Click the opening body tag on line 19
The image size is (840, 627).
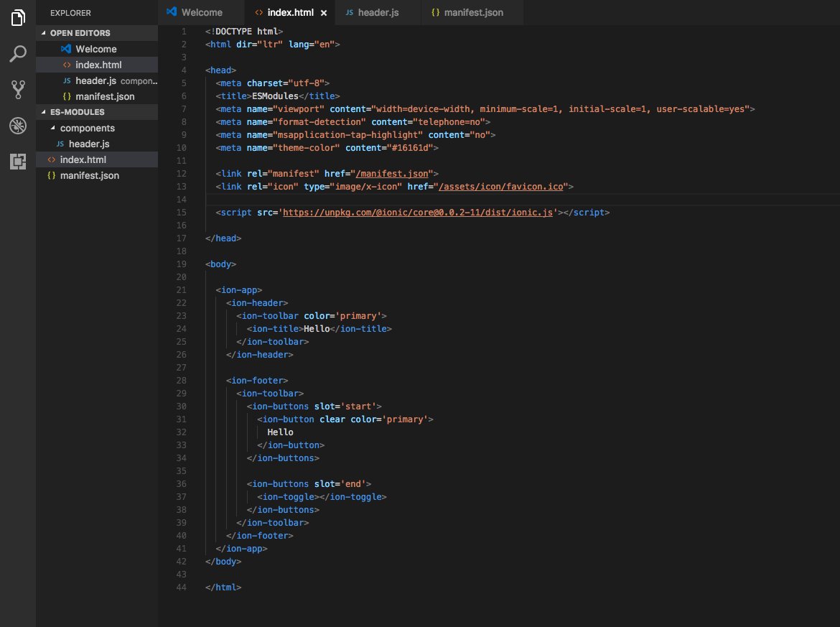pyautogui.click(x=220, y=264)
